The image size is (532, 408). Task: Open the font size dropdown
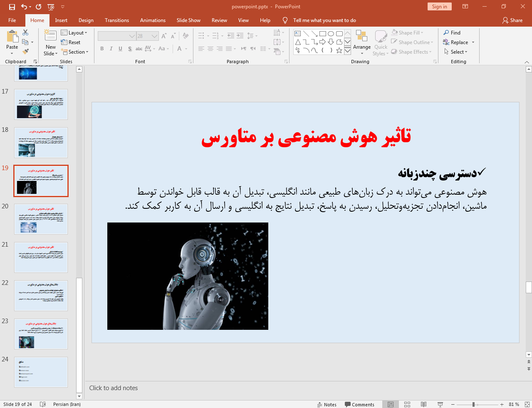(155, 36)
